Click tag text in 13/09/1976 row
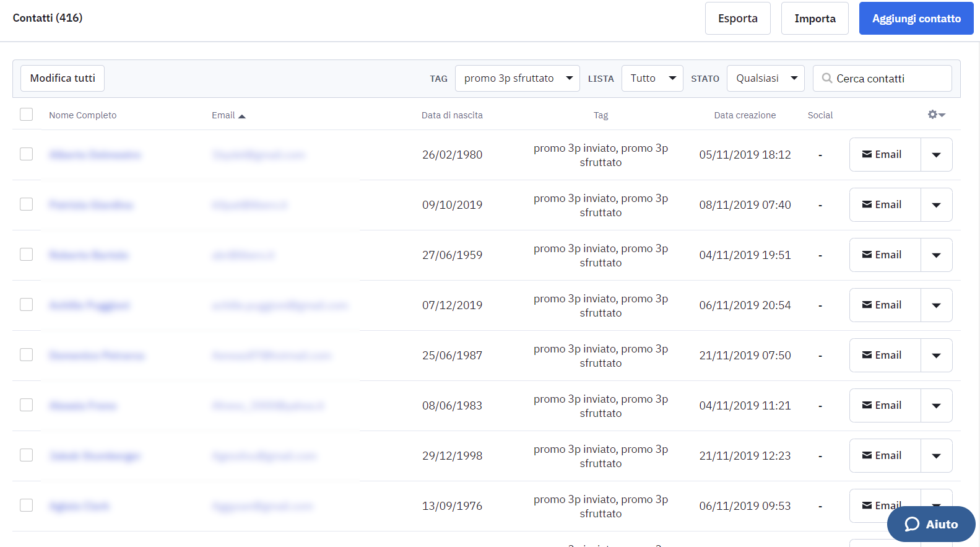This screenshot has height=547, width=980. pos(601,506)
